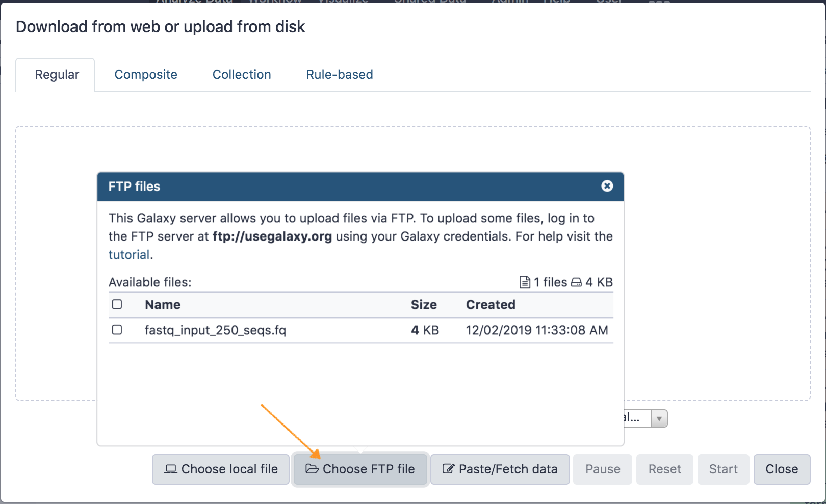
Task: Open the Rule-based tab
Action: coord(340,75)
